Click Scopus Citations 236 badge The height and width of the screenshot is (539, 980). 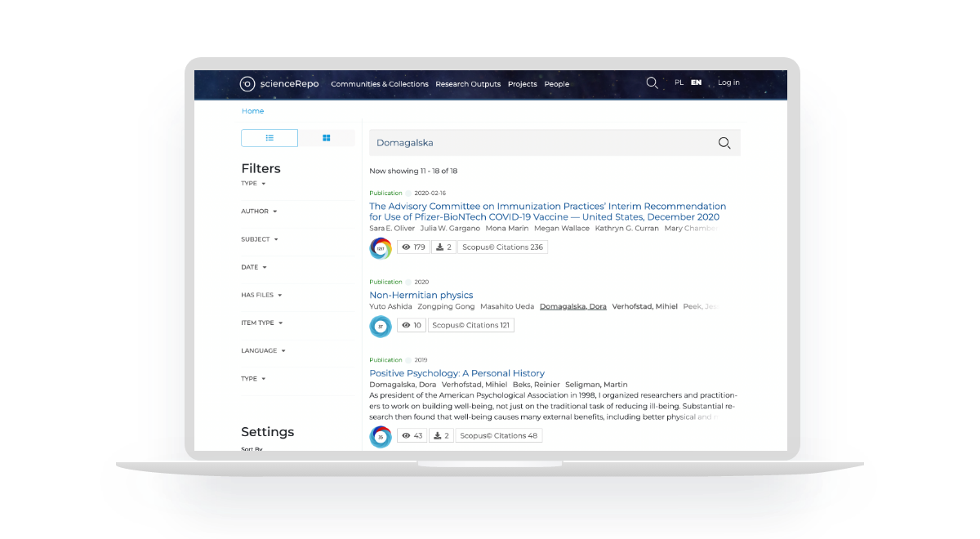pos(502,247)
